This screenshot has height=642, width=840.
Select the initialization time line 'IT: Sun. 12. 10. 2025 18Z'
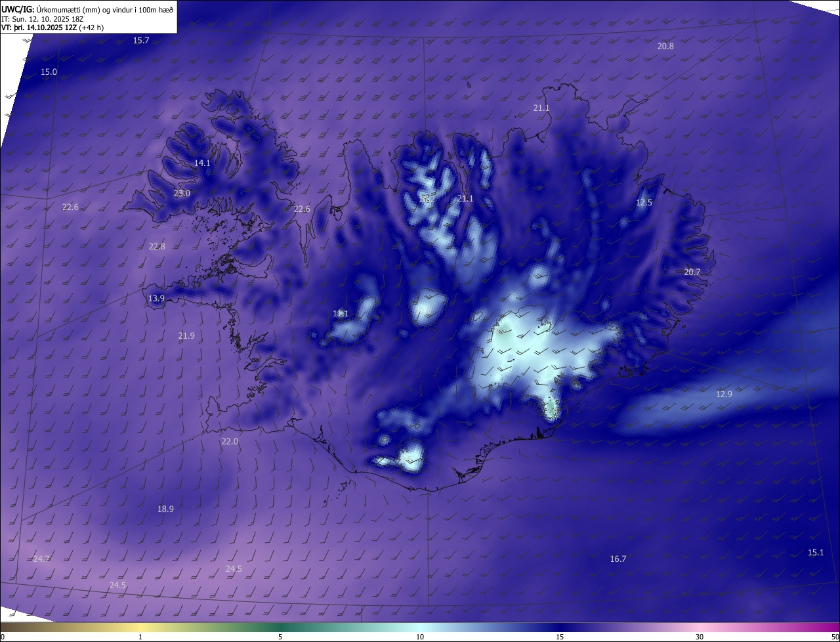[43, 19]
